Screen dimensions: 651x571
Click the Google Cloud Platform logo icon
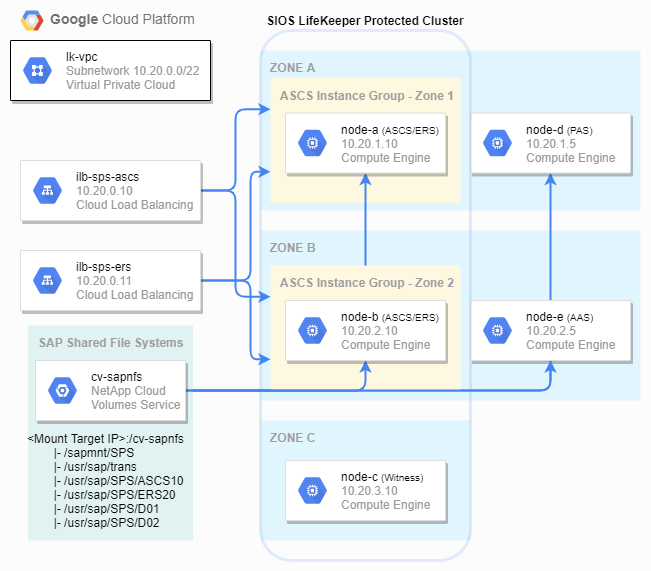(32, 20)
